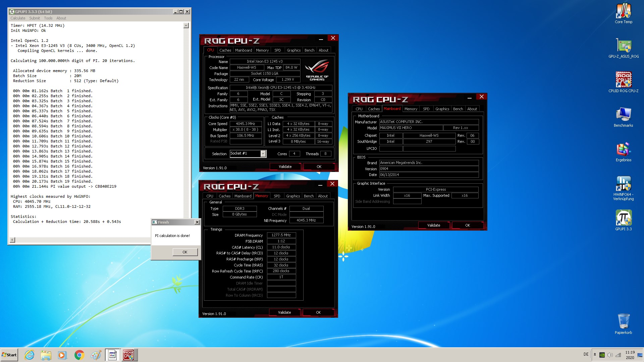Open the Papierkorb recycle bin

click(x=623, y=324)
